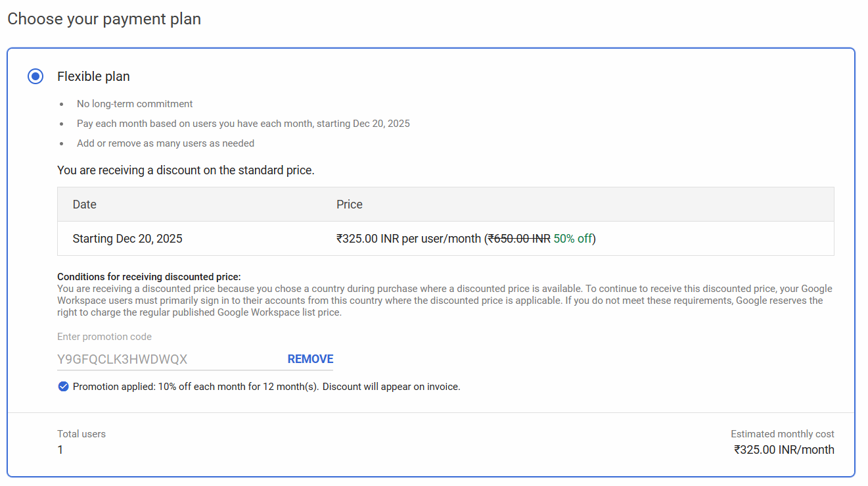Click the green 50% off text
Image resolution: width=868 pixels, height=486 pixels.
(x=572, y=239)
